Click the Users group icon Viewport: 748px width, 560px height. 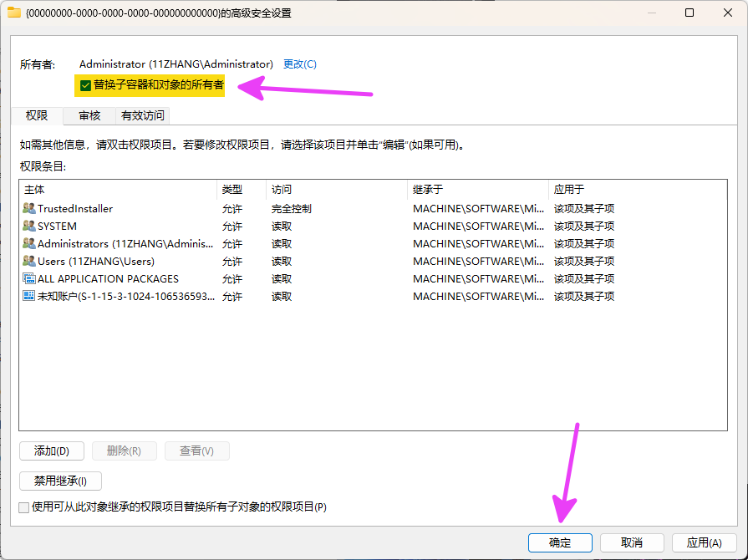pyautogui.click(x=29, y=262)
